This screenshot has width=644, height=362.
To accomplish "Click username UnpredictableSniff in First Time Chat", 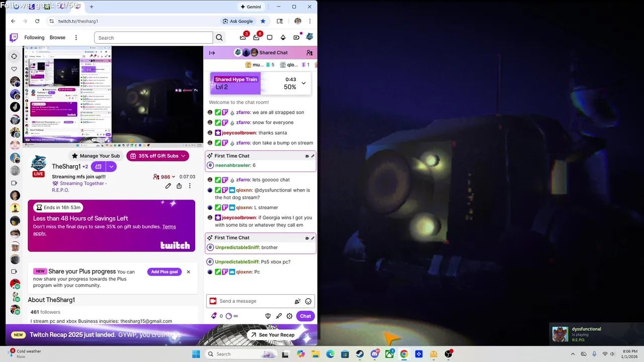I will [237, 247].
